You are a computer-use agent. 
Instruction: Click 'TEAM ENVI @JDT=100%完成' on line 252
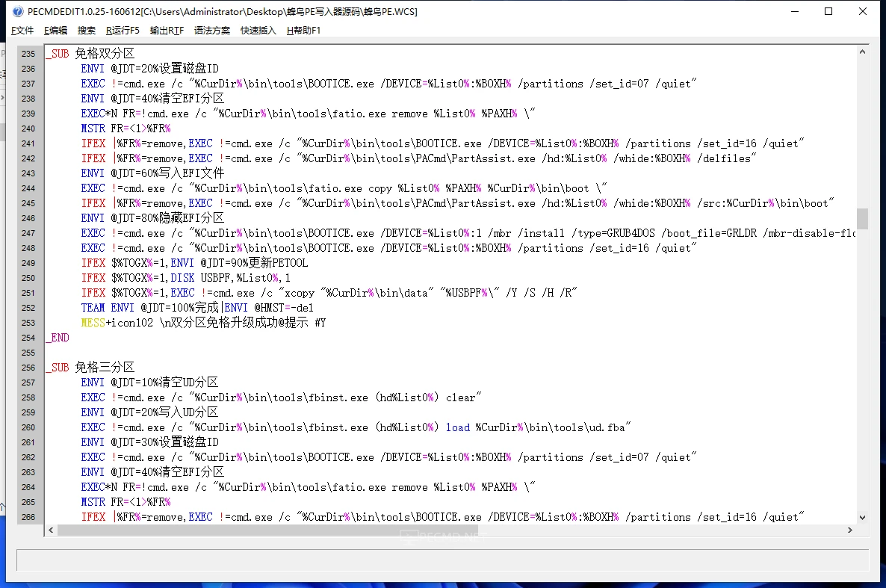(x=149, y=308)
